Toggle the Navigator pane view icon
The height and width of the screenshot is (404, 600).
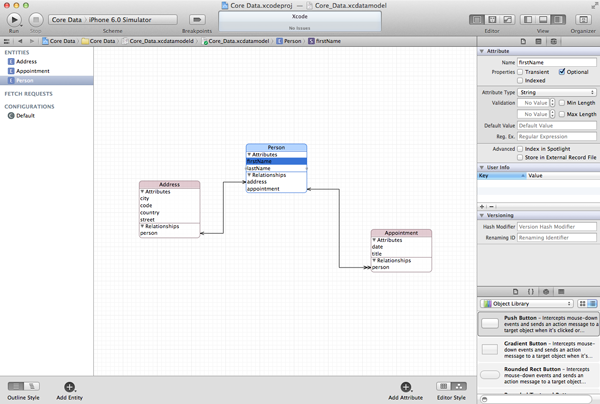point(528,20)
